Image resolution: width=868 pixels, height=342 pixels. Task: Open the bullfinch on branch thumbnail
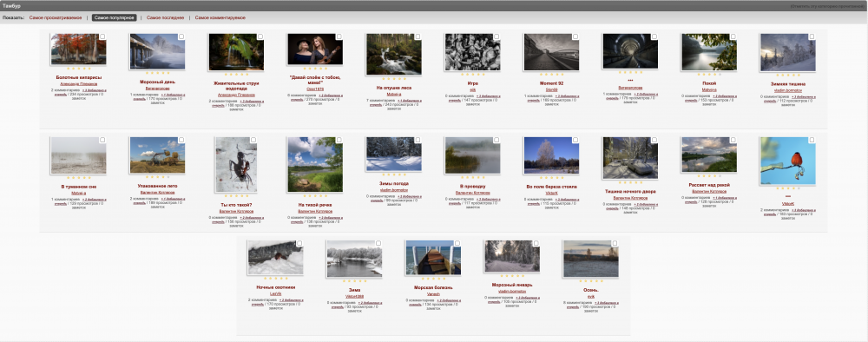pyautogui.click(x=788, y=161)
